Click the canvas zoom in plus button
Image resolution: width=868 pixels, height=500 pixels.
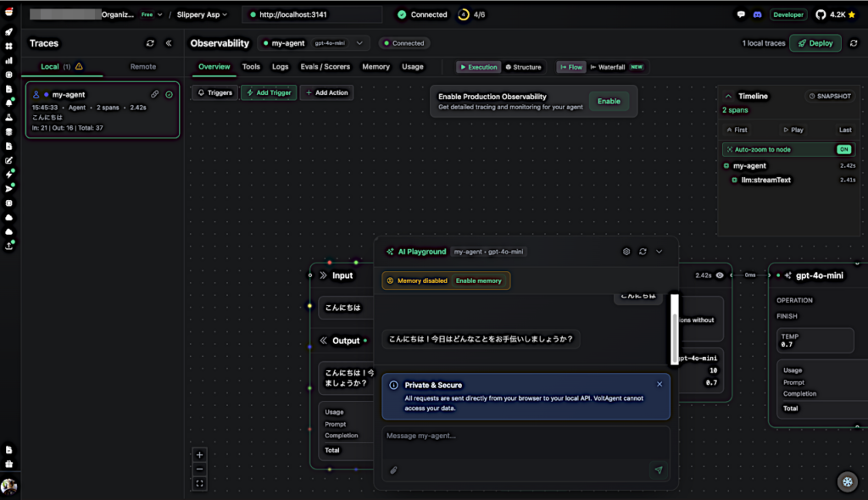[x=199, y=455]
